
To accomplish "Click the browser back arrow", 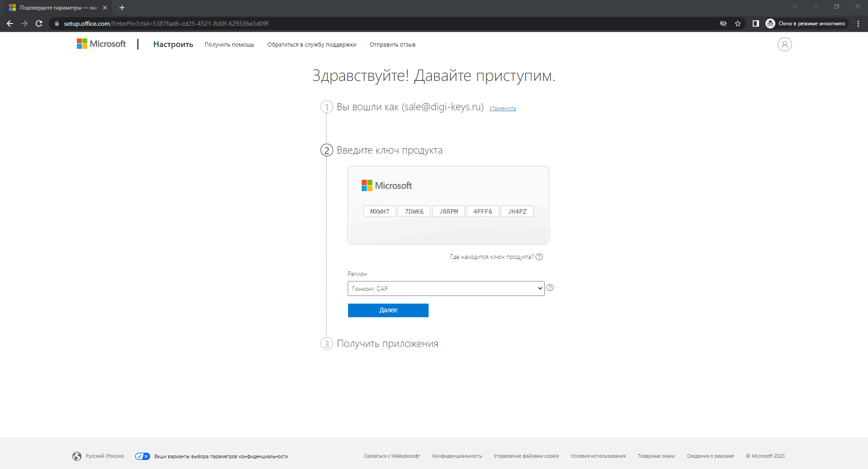I will pos(10,23).
